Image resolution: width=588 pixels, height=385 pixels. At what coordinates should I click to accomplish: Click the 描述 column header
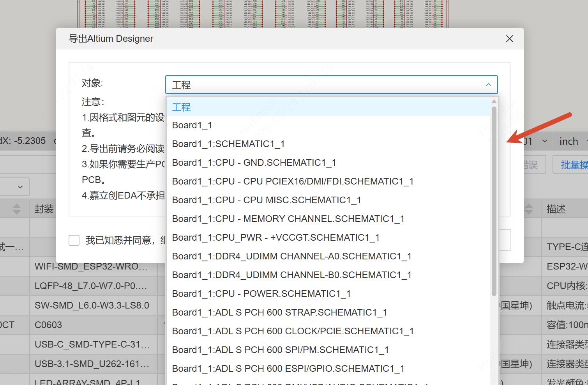[556, 209]
